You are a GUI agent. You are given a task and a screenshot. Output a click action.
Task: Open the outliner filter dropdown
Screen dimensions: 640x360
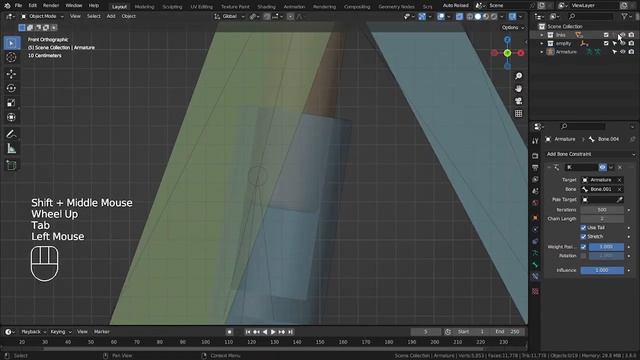click(626, 16)
